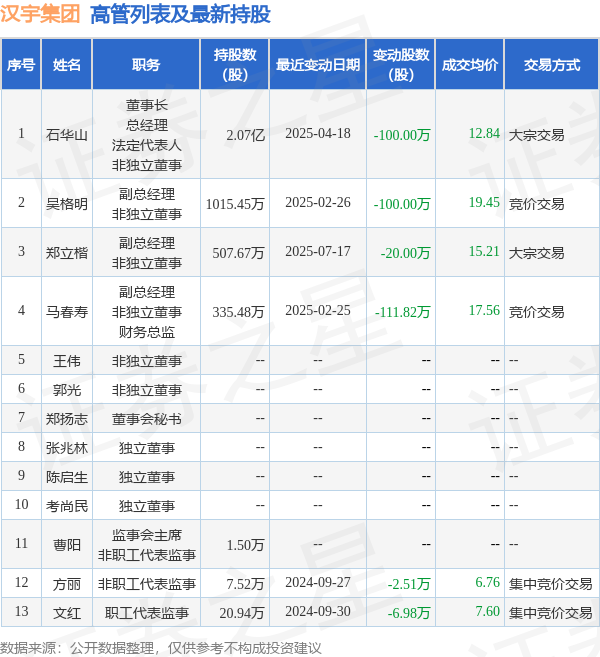The width and height of the screenshot is (600, 657).
Task: Click the date 2024-09-30
Action: (318, 612)
